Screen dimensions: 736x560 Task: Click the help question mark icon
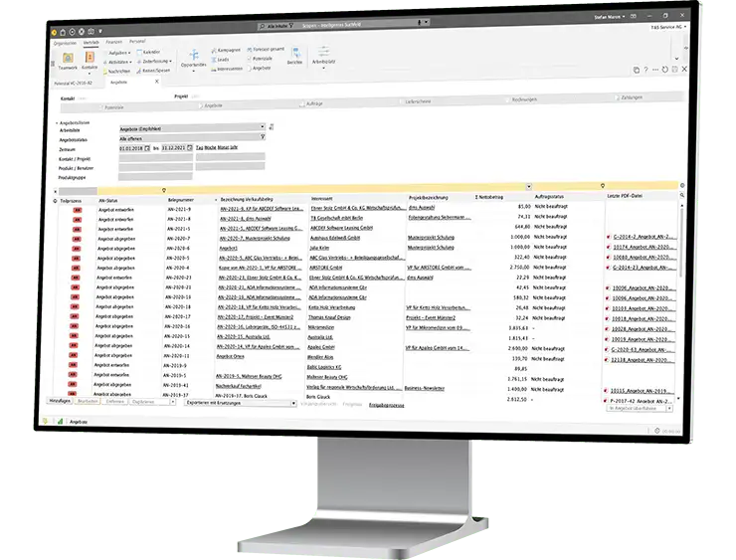(645, 70)
